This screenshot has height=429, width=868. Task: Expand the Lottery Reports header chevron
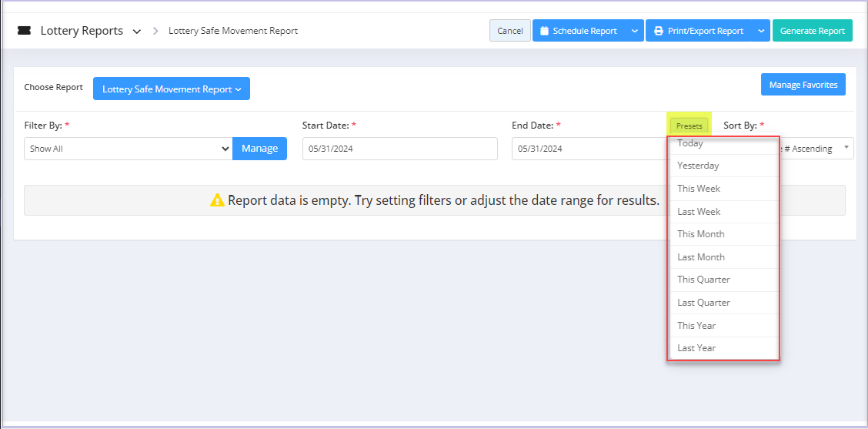tap(137, 32)
